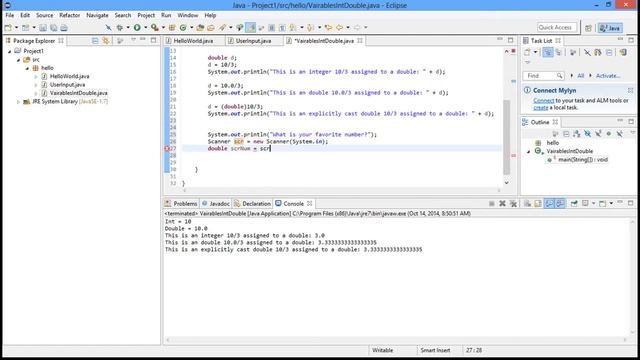Image resolution: width=640 pixels, height=360 pixels.
Task: Click the Remove All Terminated Launches icon in the Console
Action: [x=513, y=203]
